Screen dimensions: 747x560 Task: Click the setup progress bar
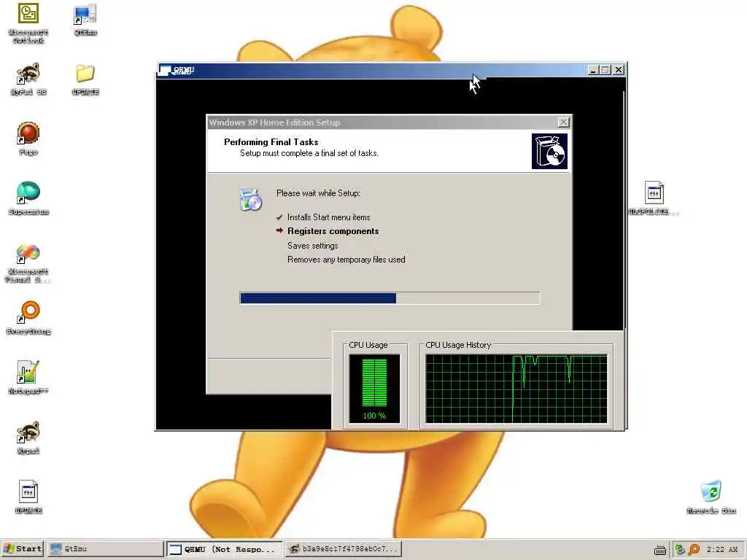(390, 298)
